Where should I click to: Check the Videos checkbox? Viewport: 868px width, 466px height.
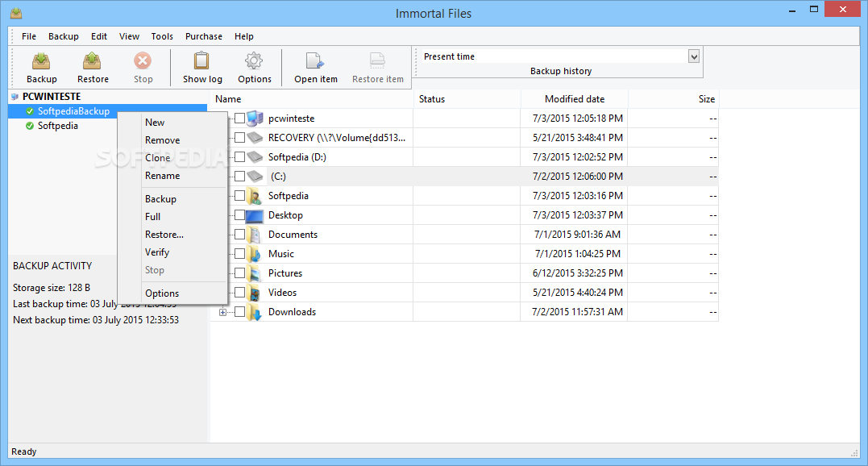[239, 292]
